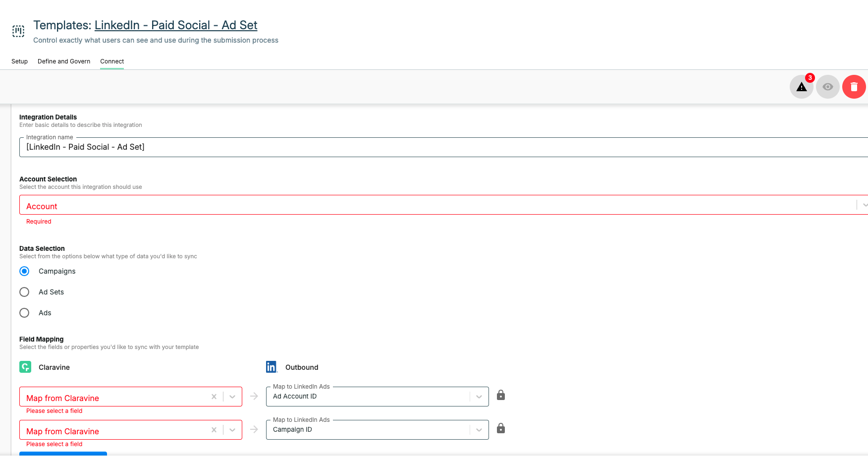868x462 pixels.
Task: Click the red trash delete button
Action: [x=854, y=87]
